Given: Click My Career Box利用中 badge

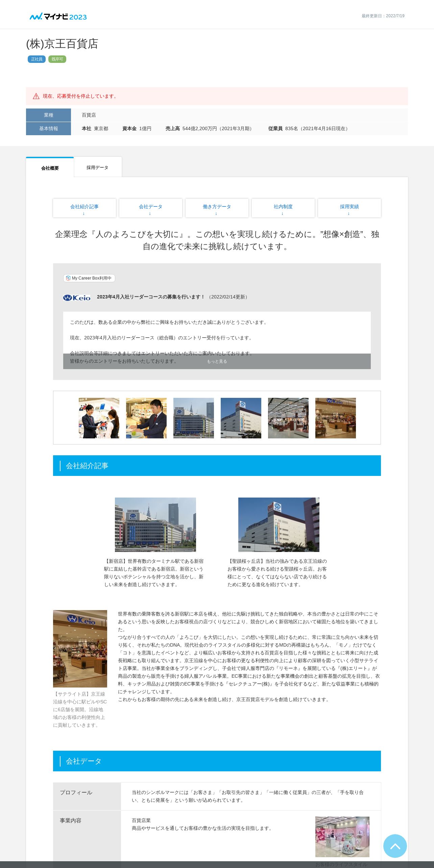Looking at the screenshot, I should (89, 278).
